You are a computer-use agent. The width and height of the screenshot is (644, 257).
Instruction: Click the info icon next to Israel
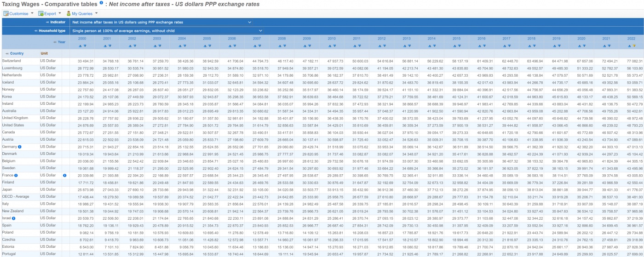15,218
